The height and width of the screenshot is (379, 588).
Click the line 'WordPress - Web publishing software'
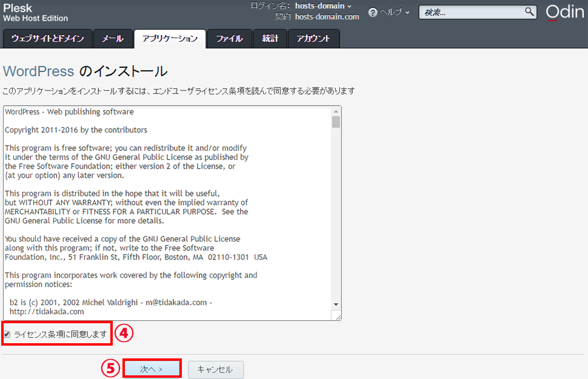(69, 112)
